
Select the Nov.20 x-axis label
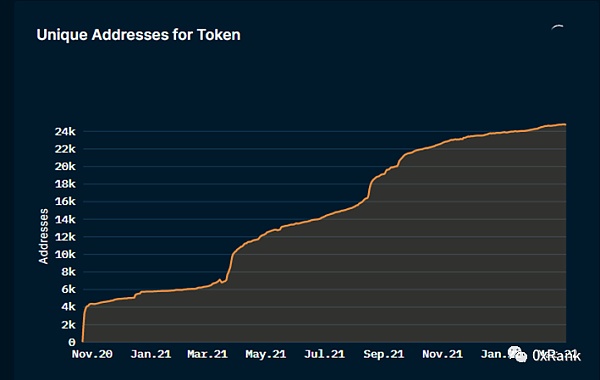(92, 354)
